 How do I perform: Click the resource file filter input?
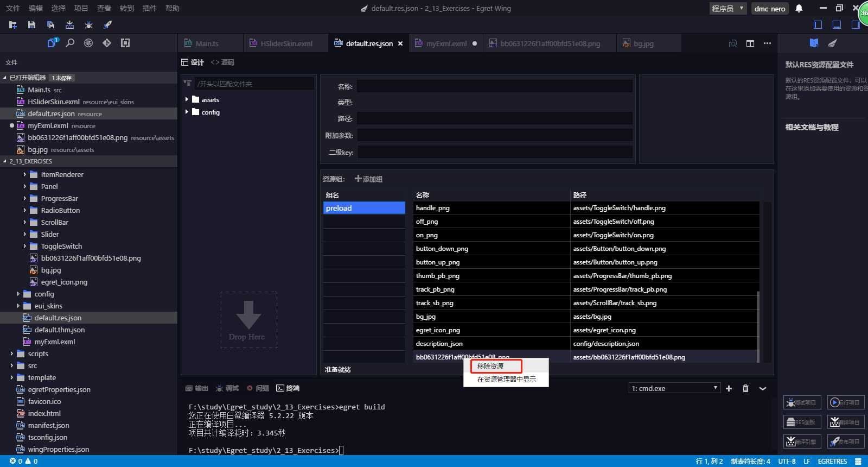coord(254,84)
